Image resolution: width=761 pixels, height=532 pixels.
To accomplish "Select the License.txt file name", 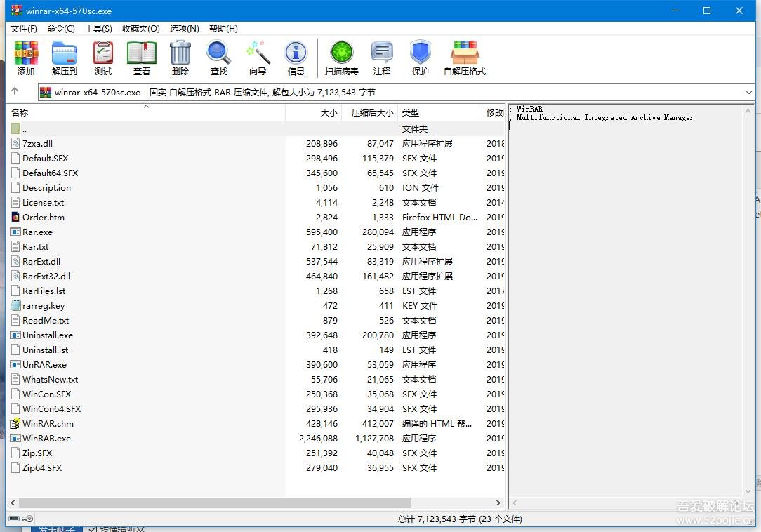I will tap(44, 202).
